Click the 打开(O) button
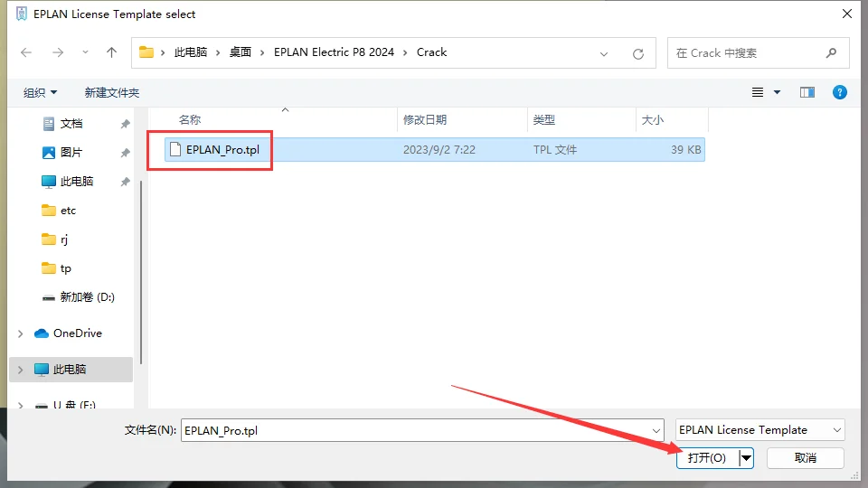The height and width of the screenshot is (488, 868). [706, 458]
